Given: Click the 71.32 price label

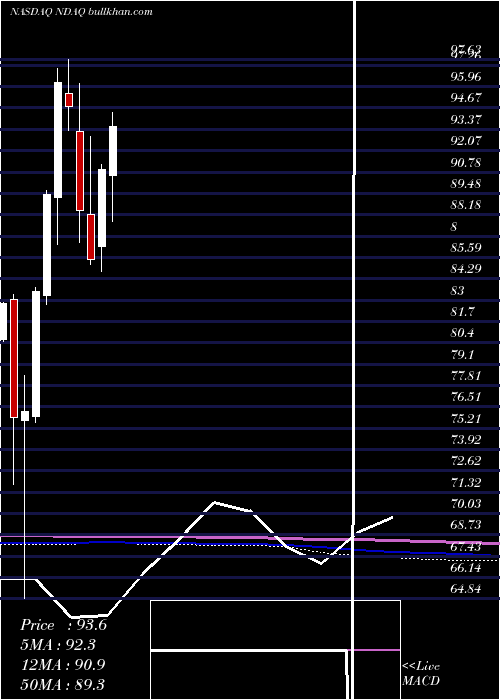Looking at the screenshot, I should (x=466, y=483).
